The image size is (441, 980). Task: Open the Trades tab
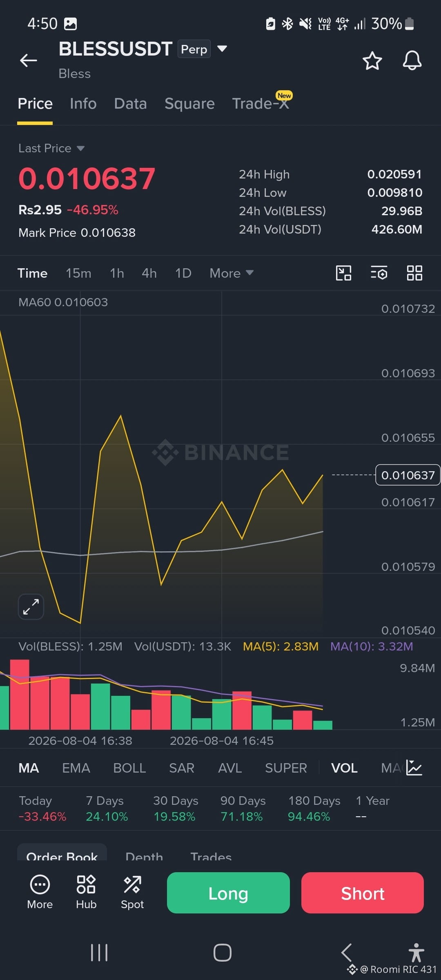click(x=211, y=856)
